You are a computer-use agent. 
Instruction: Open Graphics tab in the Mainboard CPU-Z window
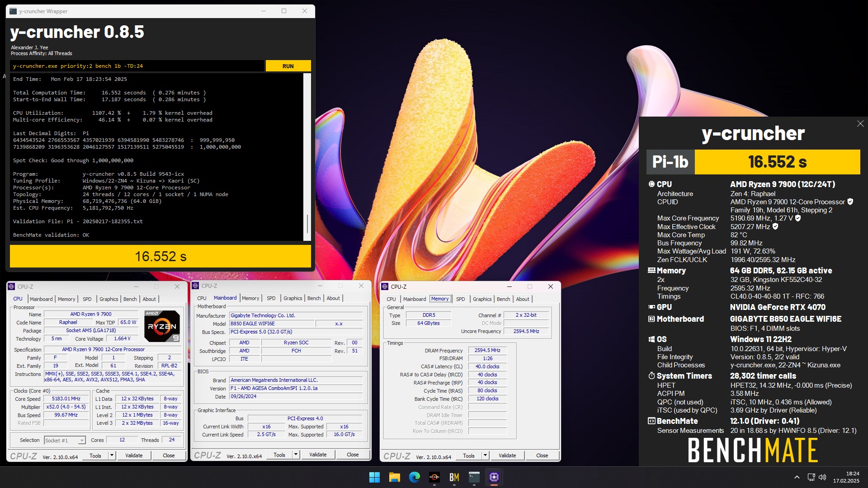292,298
